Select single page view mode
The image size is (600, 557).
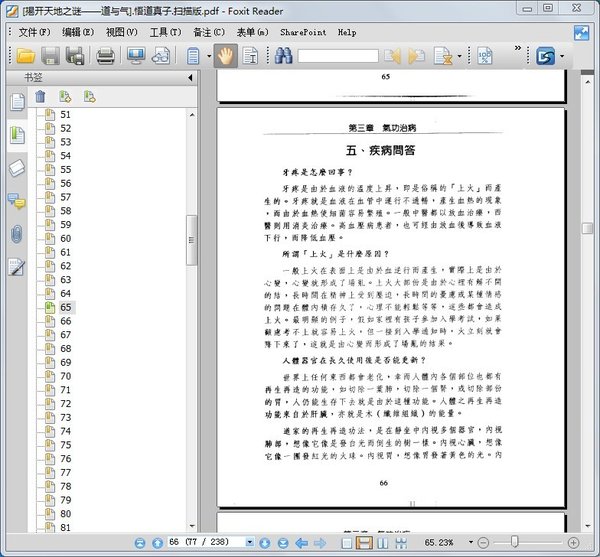(x=346, y=543)
